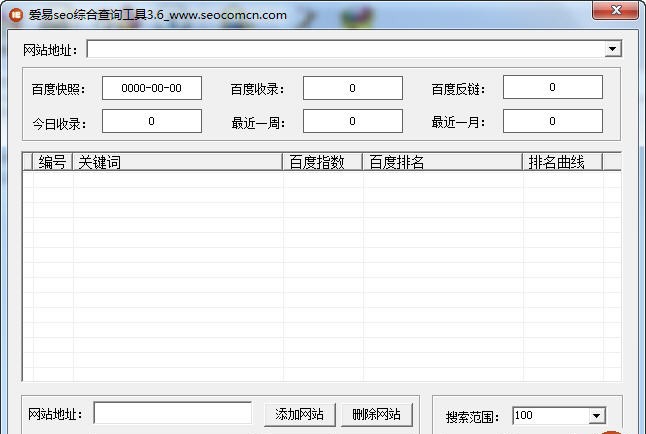Sort by the 百度指数 column header
Screen dimensions: 646x434
322,162
